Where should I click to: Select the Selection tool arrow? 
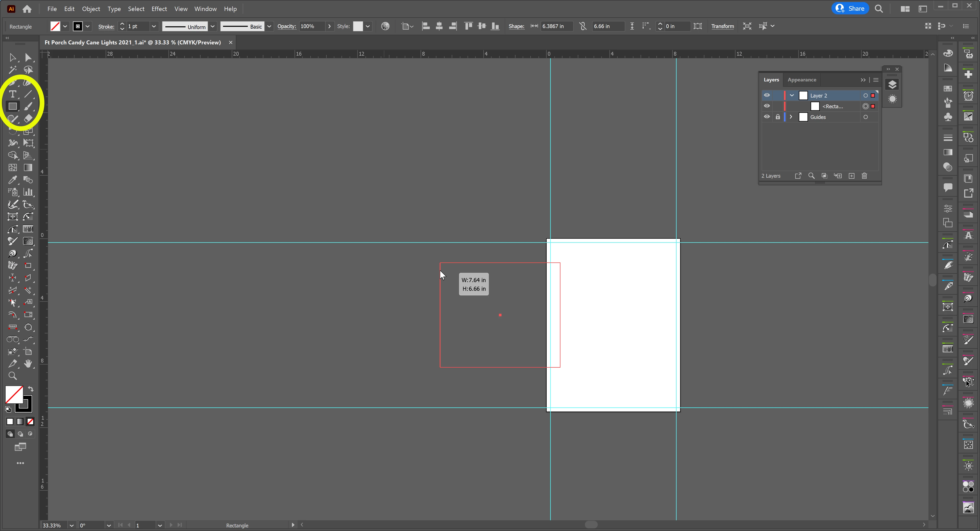[x=13, y=57]
